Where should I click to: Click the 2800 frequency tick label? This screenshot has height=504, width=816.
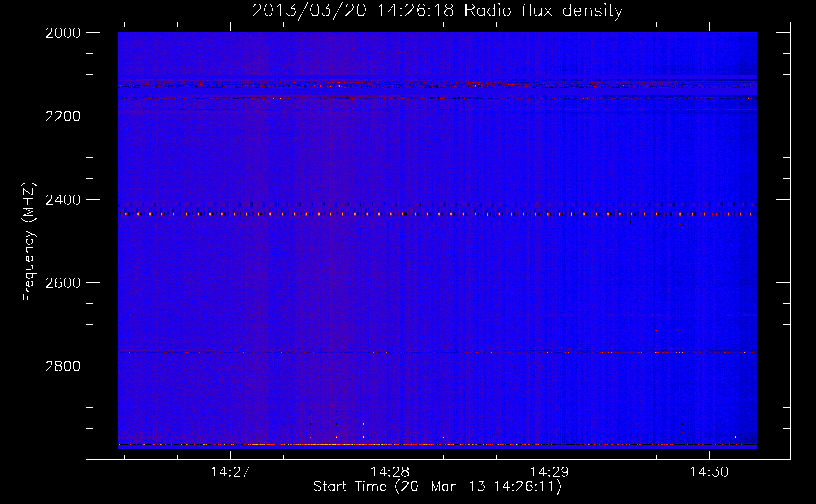click(x=63, y=366)
